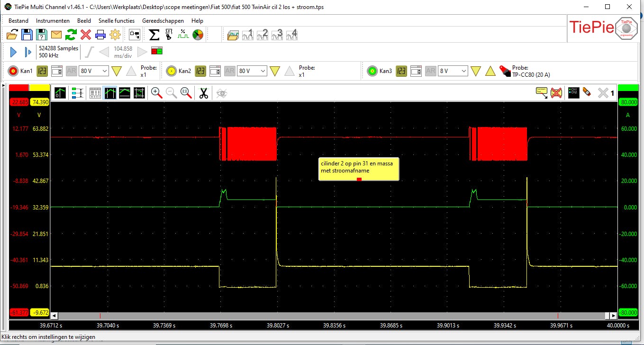Screen dimensions: 644x345
Task: Click the Kan3 increase range up triangle
Action: point(490,72)
